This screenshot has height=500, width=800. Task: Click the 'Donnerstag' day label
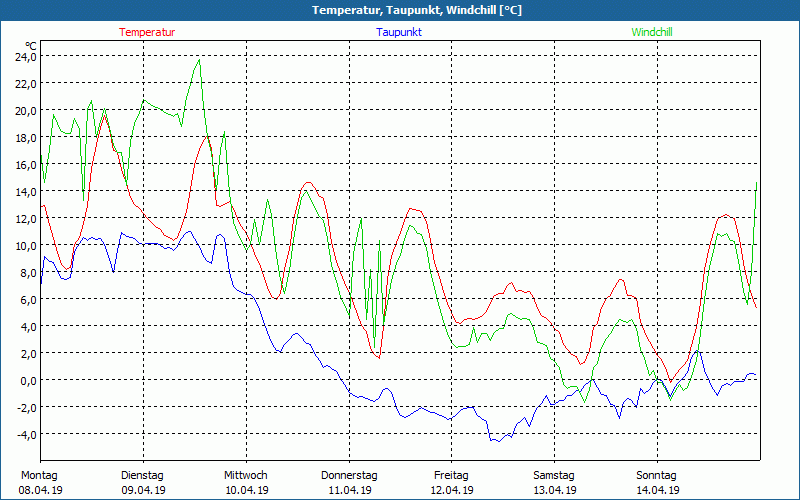[349, 476]
